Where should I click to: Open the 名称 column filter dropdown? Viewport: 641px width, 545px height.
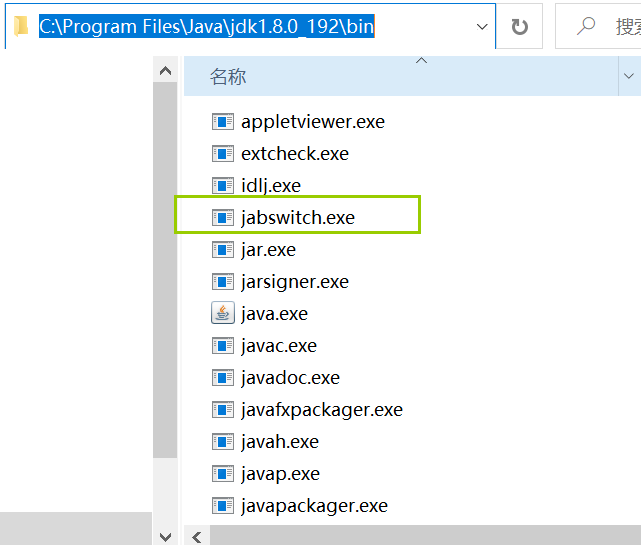click(x=629, y=76)
